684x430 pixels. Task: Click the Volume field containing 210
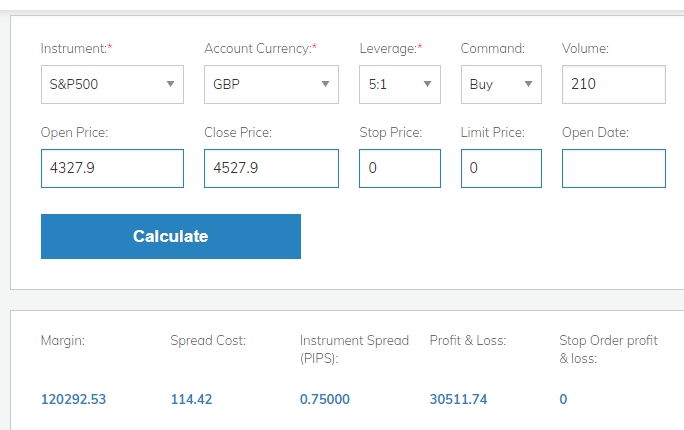pyautogui.click(x=614, y=85)
